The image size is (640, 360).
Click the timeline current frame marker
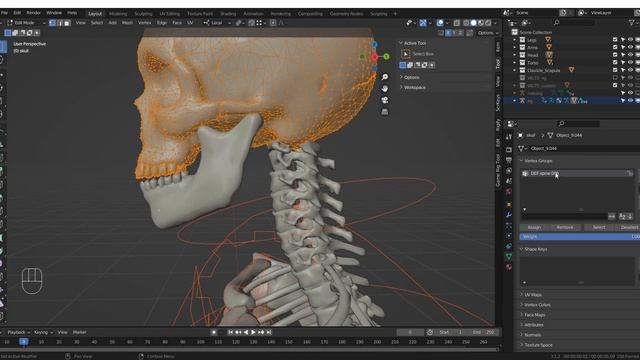tap(24, 342)
